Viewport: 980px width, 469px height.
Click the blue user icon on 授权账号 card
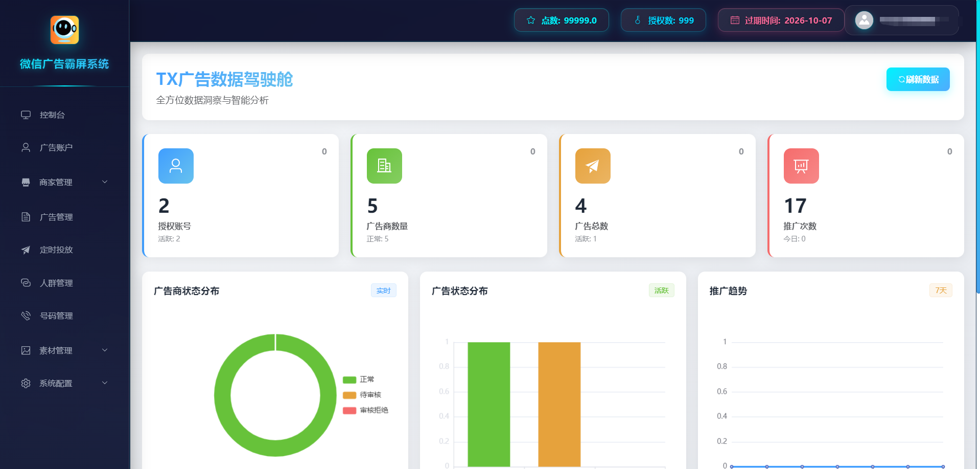176,166
